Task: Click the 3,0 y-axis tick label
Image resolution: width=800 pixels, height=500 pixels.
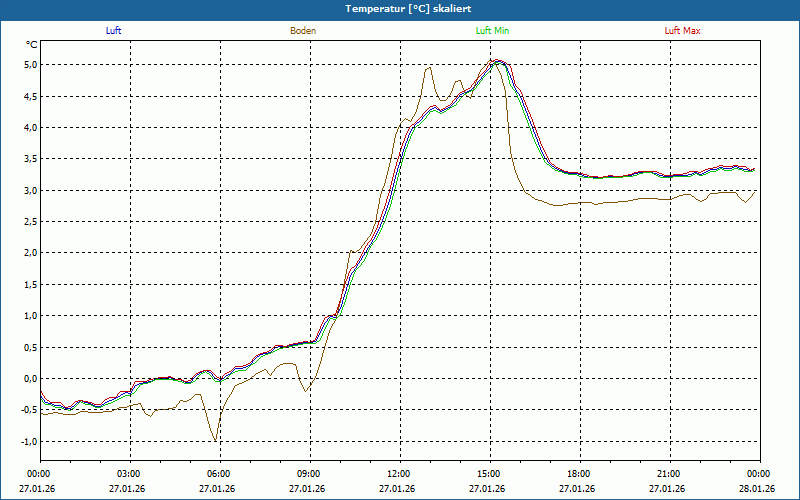Action: (x=30, y=191)
